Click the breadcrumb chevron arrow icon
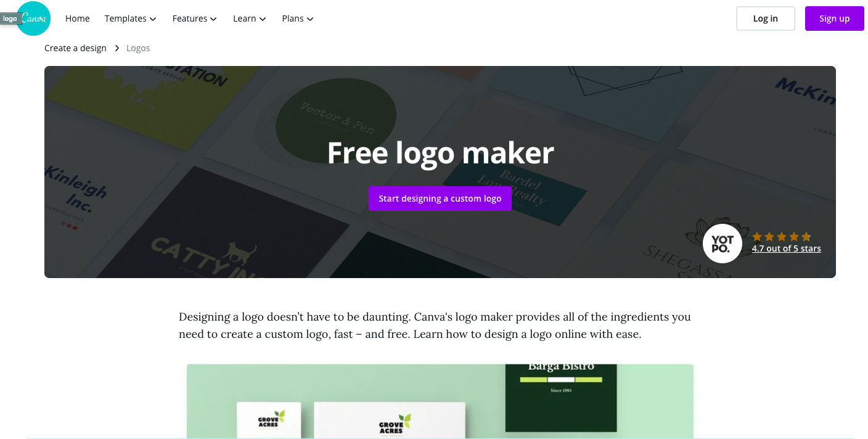This screenshot has width=868, height=439. (117, 48)
